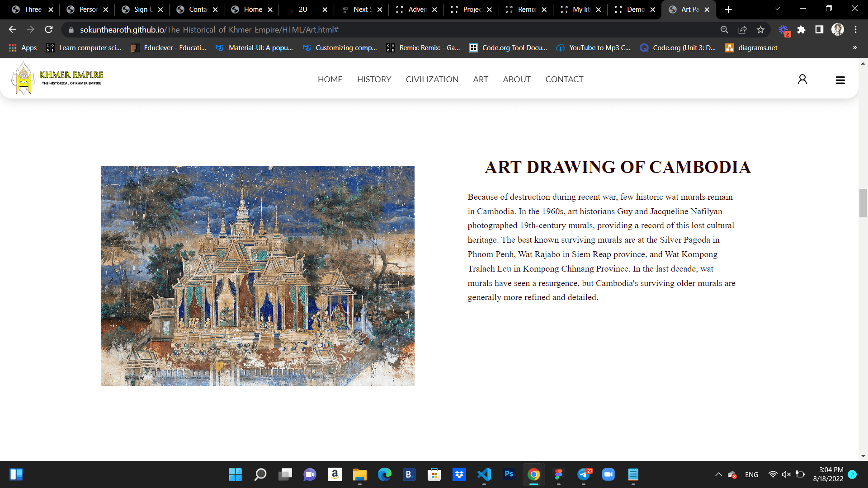Open the zoom magnifier in address bar
868x488 pixels.
tap(724, 29)
